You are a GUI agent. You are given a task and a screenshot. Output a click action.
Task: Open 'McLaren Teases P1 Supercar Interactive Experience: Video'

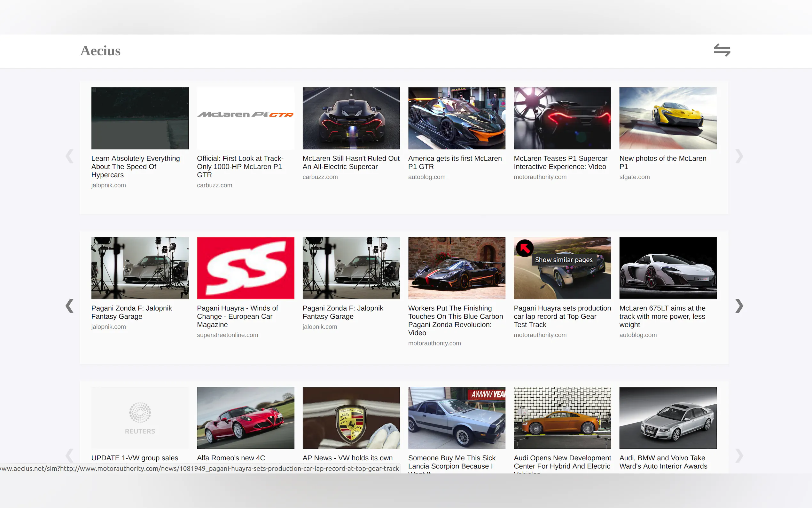[x=561, y=163]
